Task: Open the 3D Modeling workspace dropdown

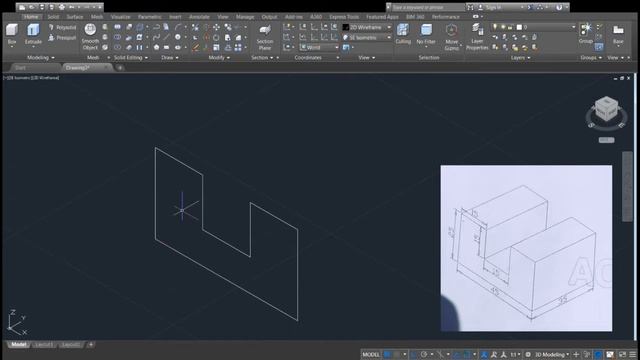Action: 553,354
